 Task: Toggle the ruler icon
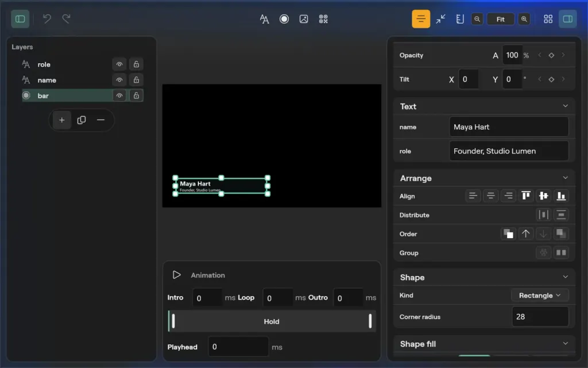click(460, 19)
